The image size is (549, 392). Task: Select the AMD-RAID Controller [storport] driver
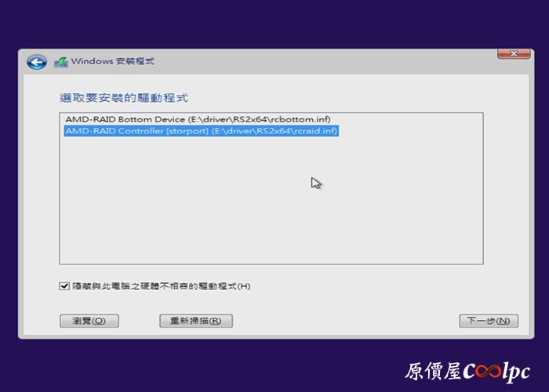[202, 131]
